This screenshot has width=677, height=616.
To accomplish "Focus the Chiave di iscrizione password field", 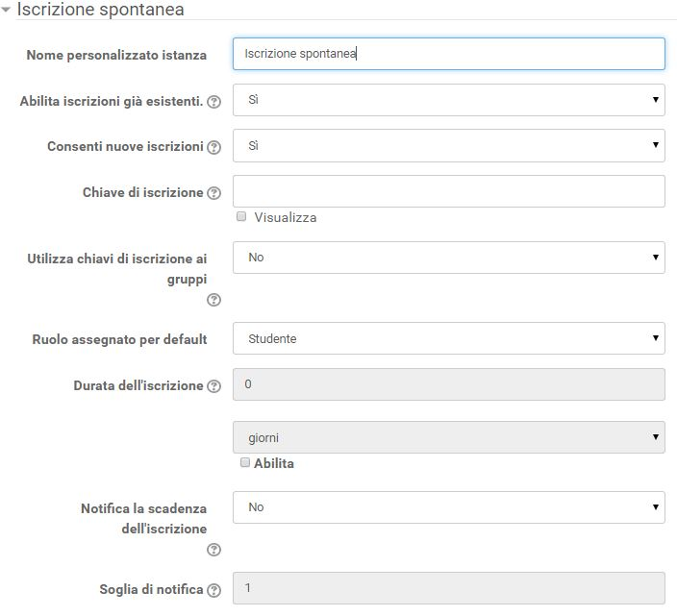I will point(448,191).
